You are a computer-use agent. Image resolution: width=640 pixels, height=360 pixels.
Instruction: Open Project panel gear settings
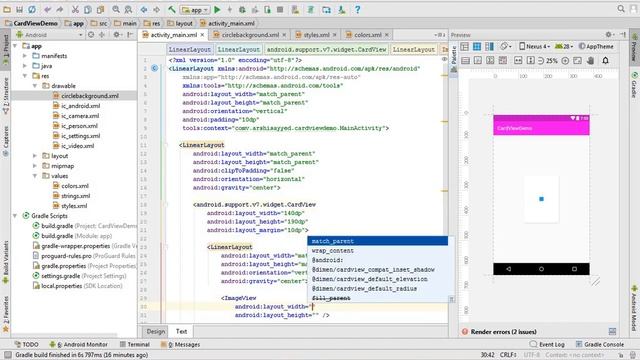point(117,35)
